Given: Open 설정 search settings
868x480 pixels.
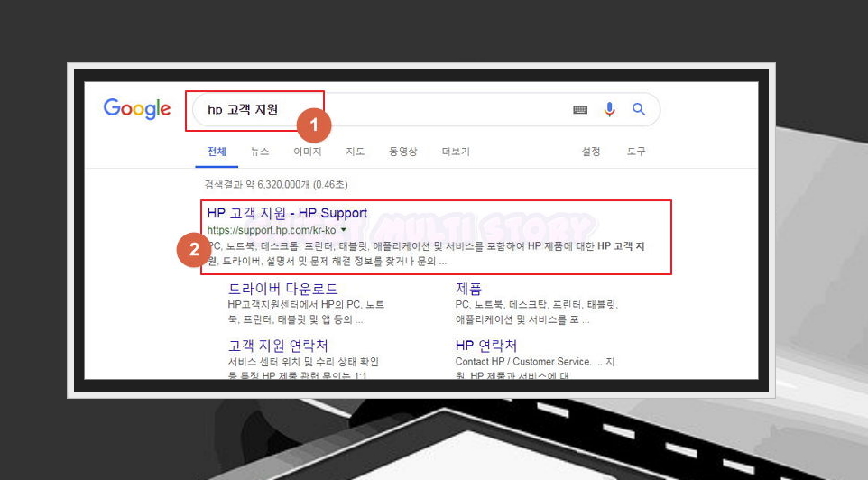Looking at the screenshot, I should 591,152.
